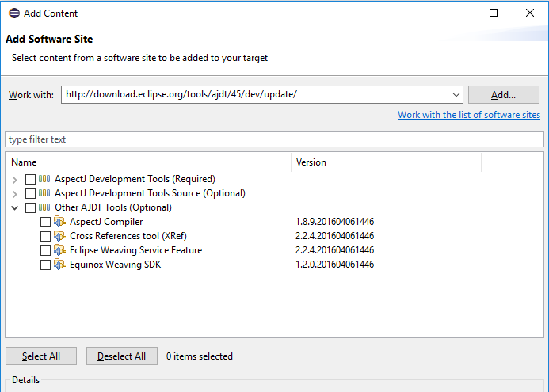
Task: Click version 1.2.0.201604061446 cell
Action: pos(335,265)
